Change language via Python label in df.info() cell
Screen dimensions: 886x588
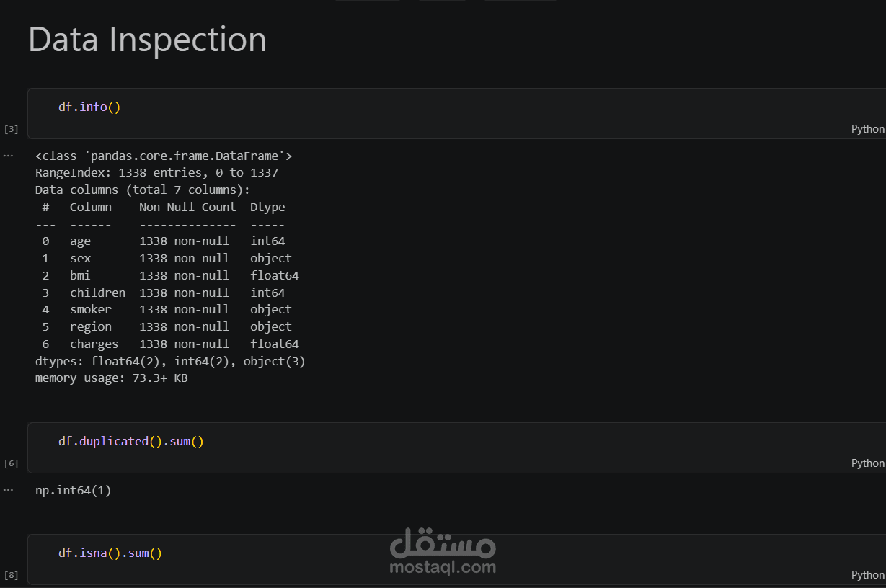coord(867,129)
